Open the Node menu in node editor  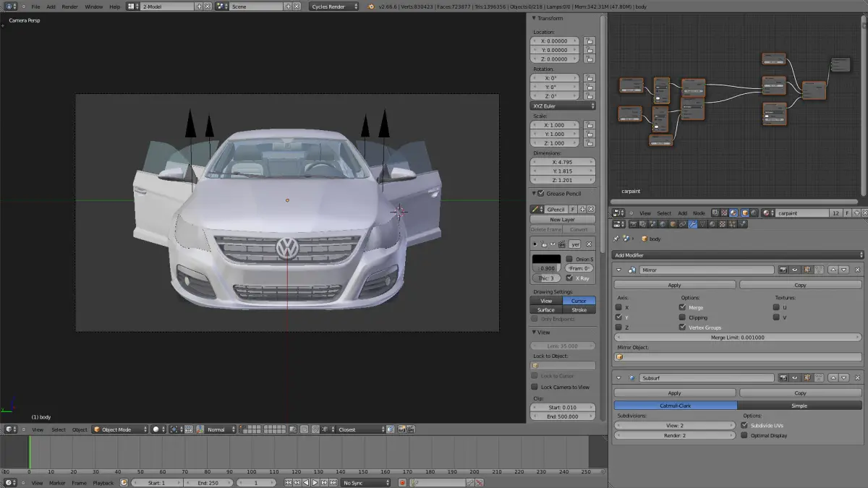[x=699, y=213]
